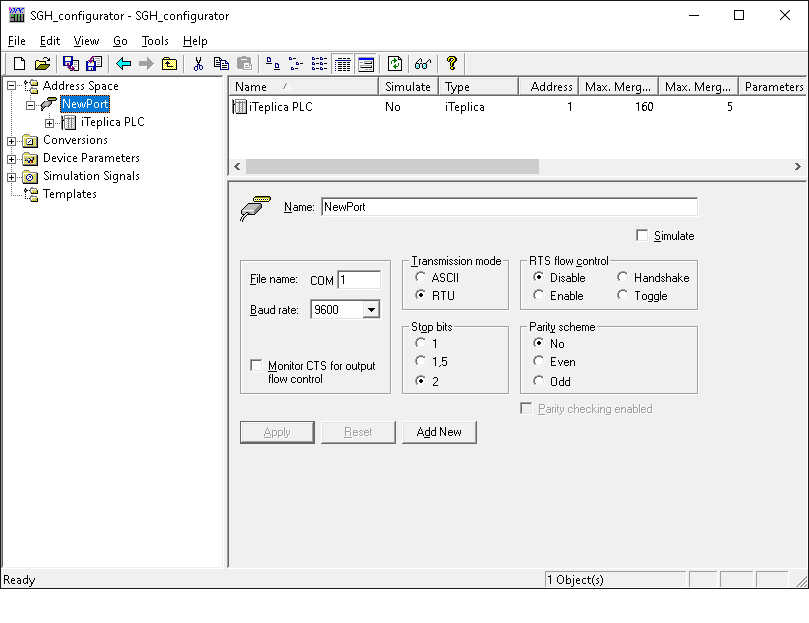Click the grey Forward arrow icon
809x623 pixels.
tap(147, 63)
